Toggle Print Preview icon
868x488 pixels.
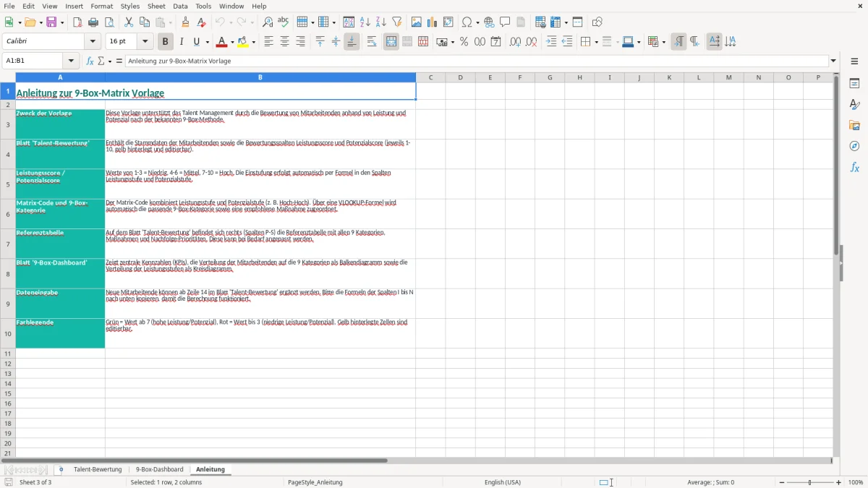click(109, 22)
